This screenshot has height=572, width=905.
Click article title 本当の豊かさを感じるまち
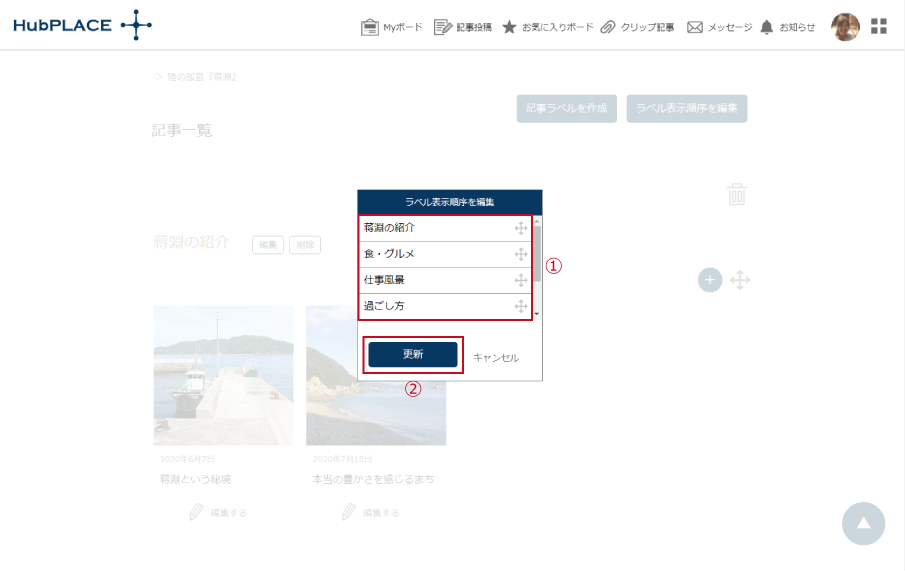[x=373, y=479]
